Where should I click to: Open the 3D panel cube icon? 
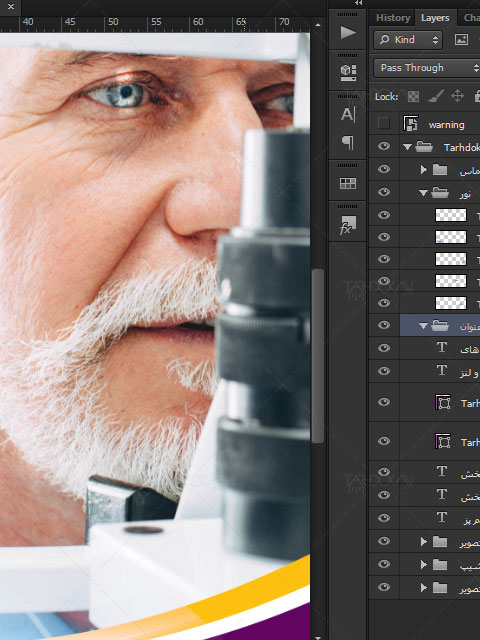[x=348, y=73]
